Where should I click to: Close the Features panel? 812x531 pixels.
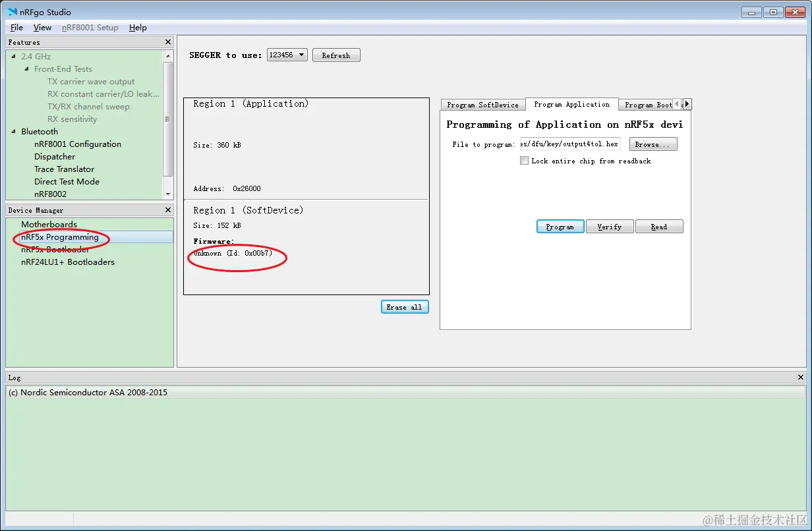(x=167, y=42)
